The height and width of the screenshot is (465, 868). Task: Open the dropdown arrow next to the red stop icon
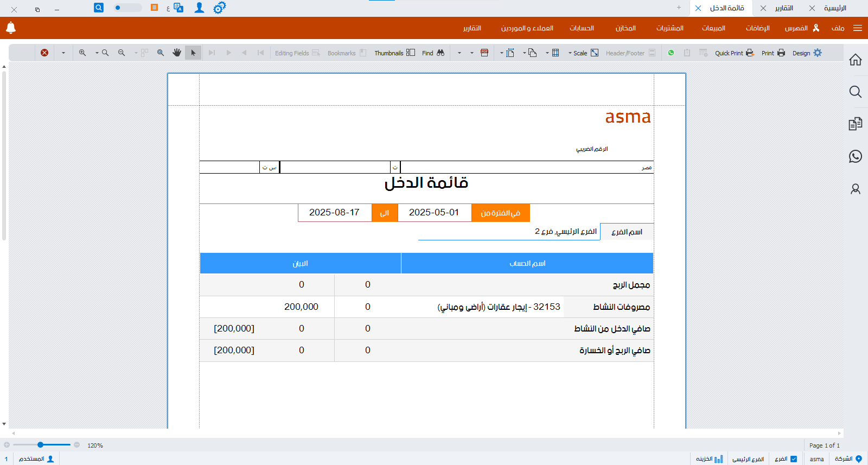[x=63, y=53]
